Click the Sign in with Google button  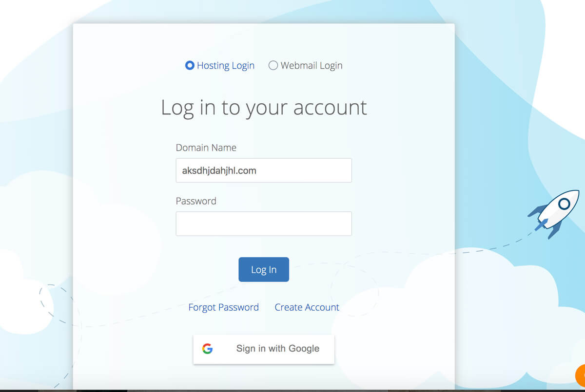click(x=264, y=349)
